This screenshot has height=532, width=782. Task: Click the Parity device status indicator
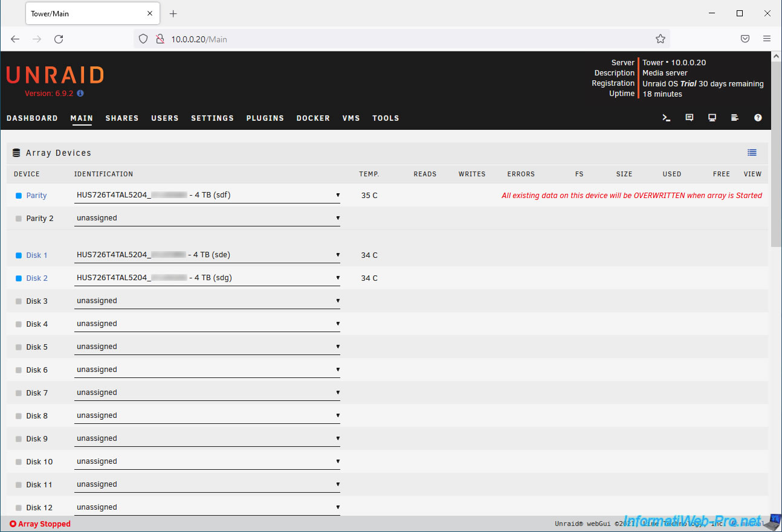(19, 196)
